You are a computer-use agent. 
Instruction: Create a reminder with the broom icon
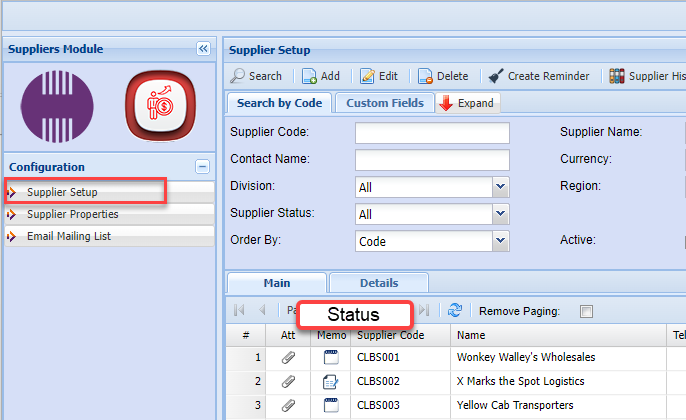(x=539, y=76)
